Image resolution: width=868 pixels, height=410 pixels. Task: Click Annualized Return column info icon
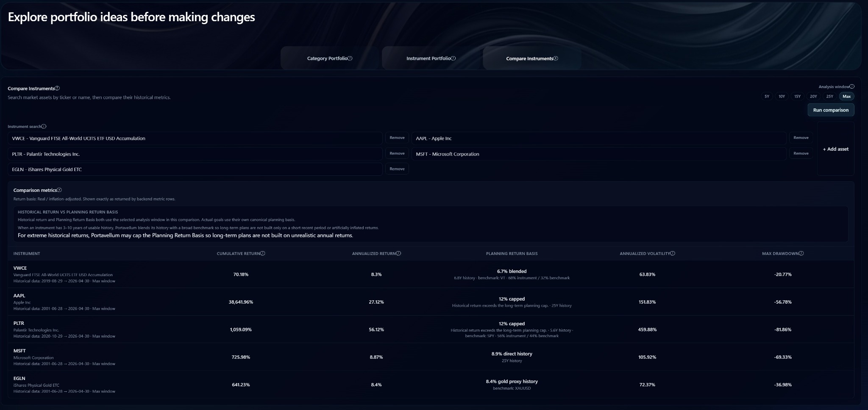coord(398,253)
